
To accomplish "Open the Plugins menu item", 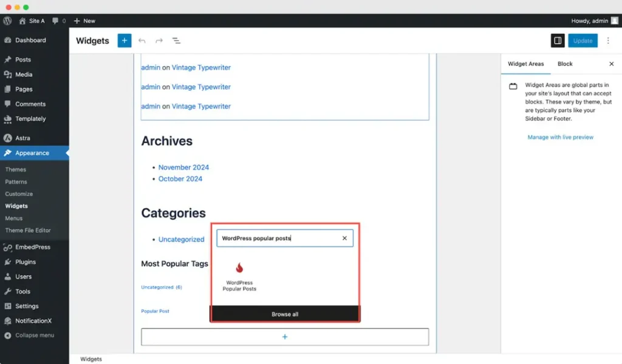I will [x=26, y=262].
